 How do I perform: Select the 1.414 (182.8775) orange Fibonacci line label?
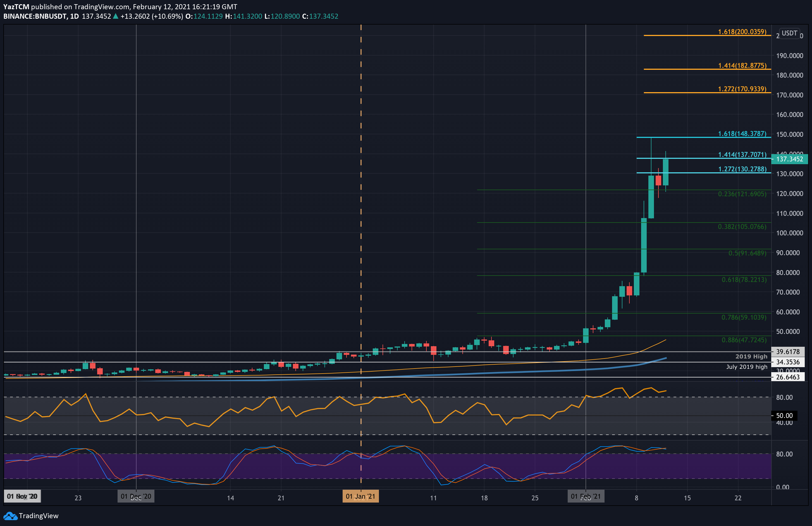coord(742,66)
